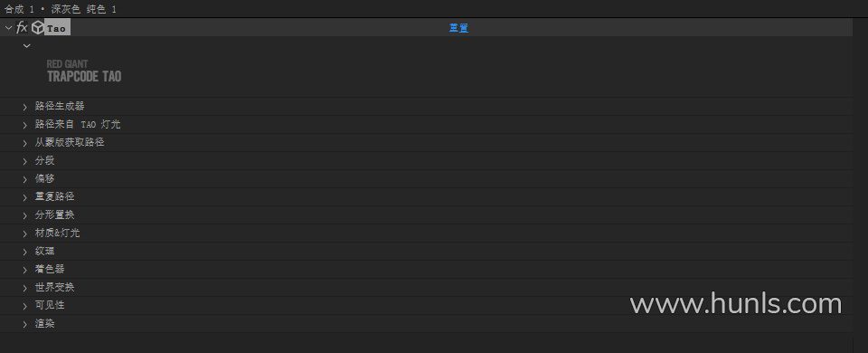Screen dimensions: 868x353
Task: Expand the 分段 group
Action: tap(25, 161)
